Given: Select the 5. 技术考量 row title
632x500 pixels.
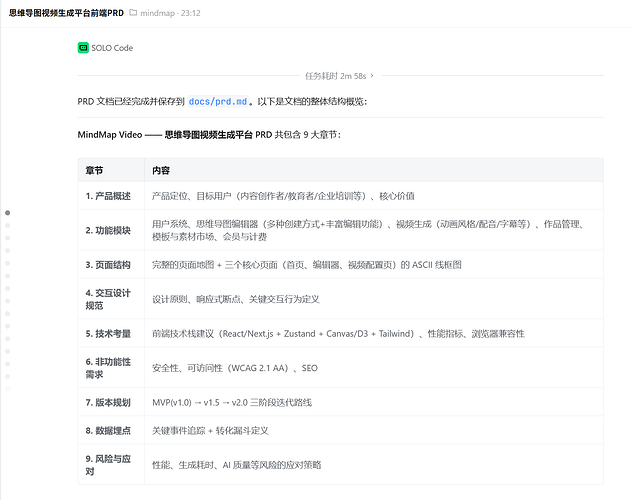Looking at the screenshot, I should [108, 334].
